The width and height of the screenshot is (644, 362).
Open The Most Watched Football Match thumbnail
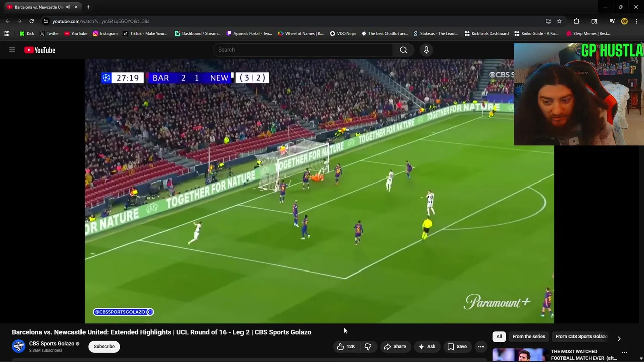(520, 355)
